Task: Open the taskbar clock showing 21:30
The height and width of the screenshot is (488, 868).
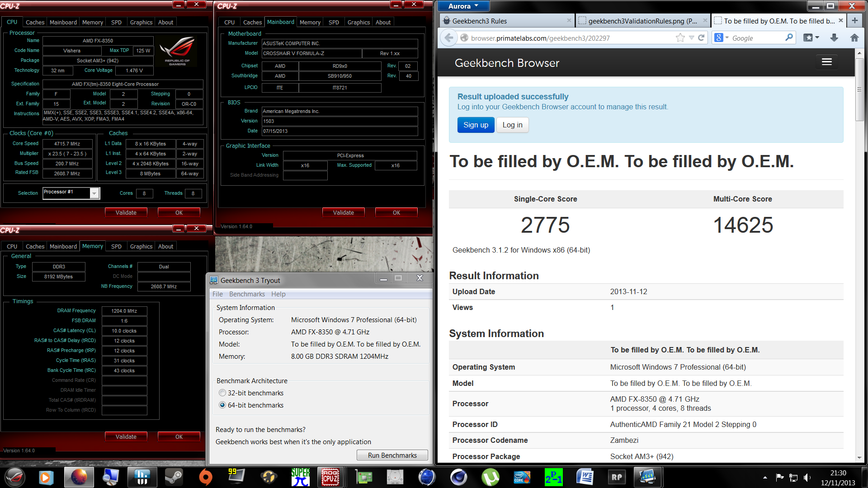Action: pos(838,478)
